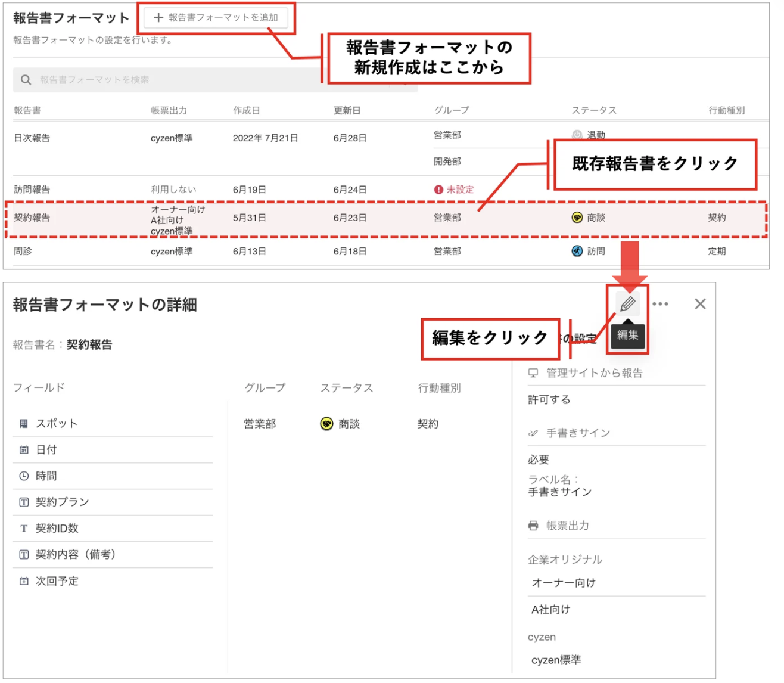Click the pencil 編集 icon

(x=627, y=304)
